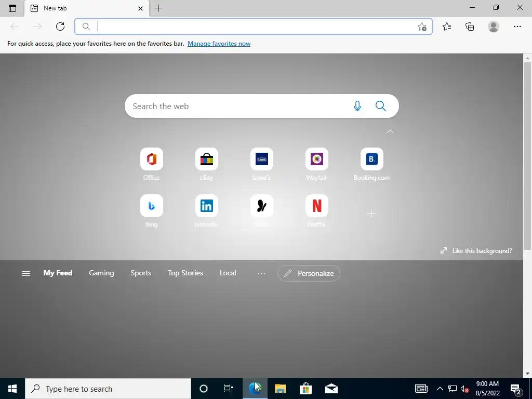The height and width of the screenshot is (399, 532).
Task: Click the Personalize button
Action: [309, 273]
